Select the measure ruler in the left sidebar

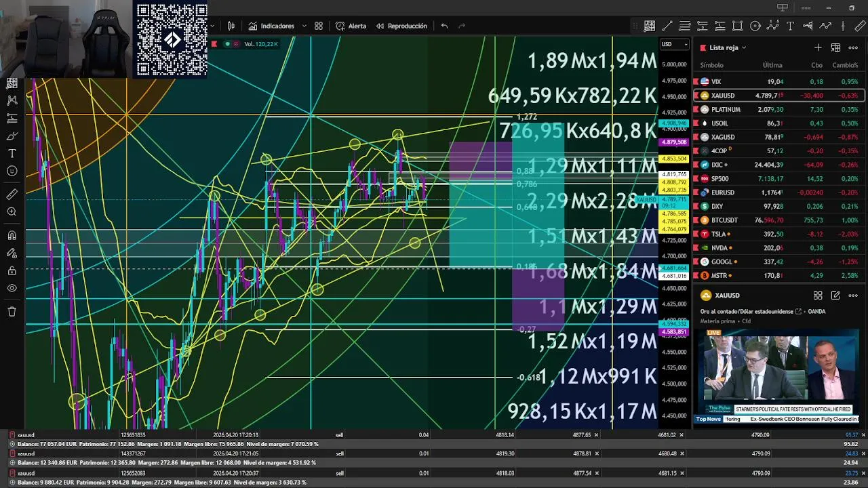[x=12, y=195]
